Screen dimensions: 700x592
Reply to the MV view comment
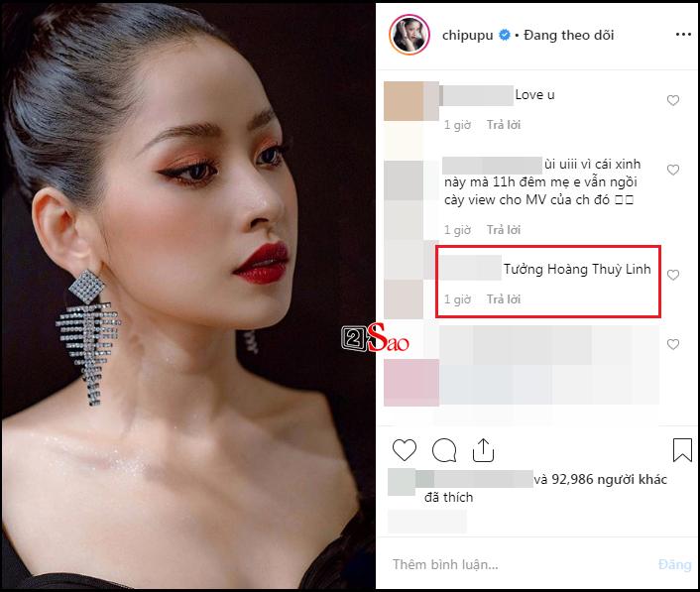tap(504, 229)
